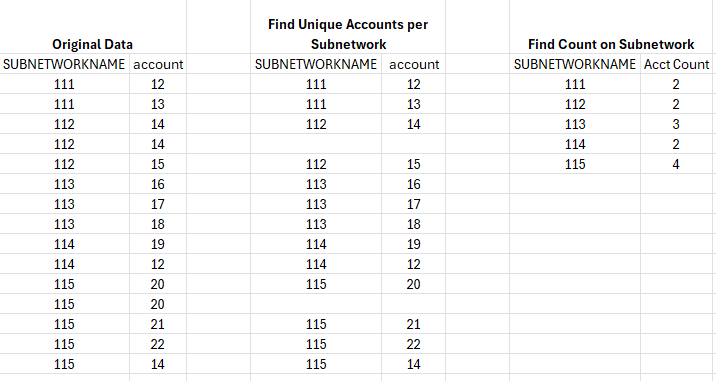
Task: Click account 21 in Original Data
Action: pyautogui.click(x=158, y=324)
